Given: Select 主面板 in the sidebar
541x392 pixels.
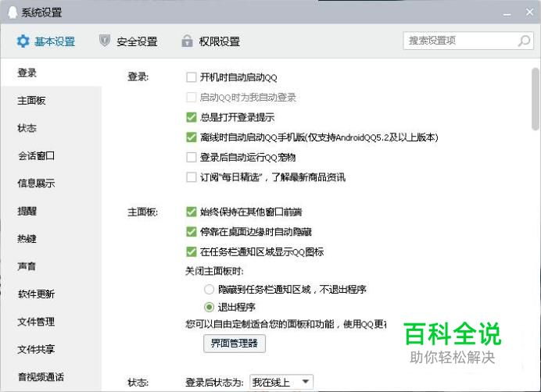Looking at the screenshot, I should (52, 100).
